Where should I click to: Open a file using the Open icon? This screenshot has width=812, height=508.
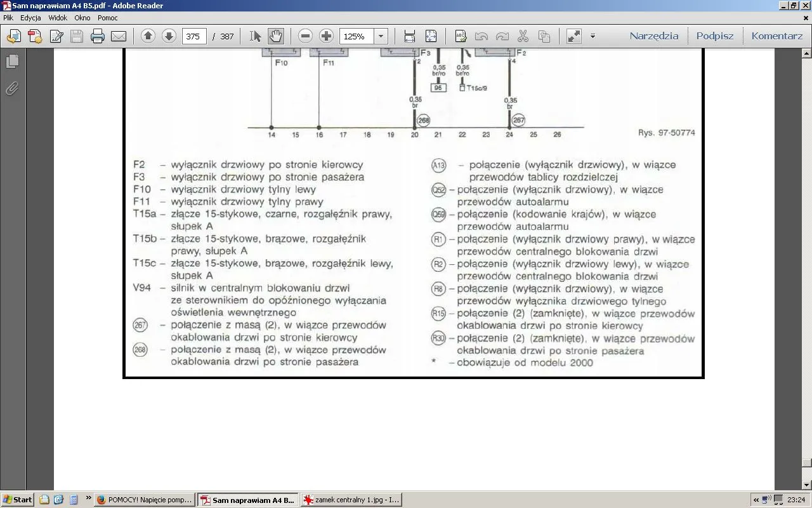click(14, 36)
